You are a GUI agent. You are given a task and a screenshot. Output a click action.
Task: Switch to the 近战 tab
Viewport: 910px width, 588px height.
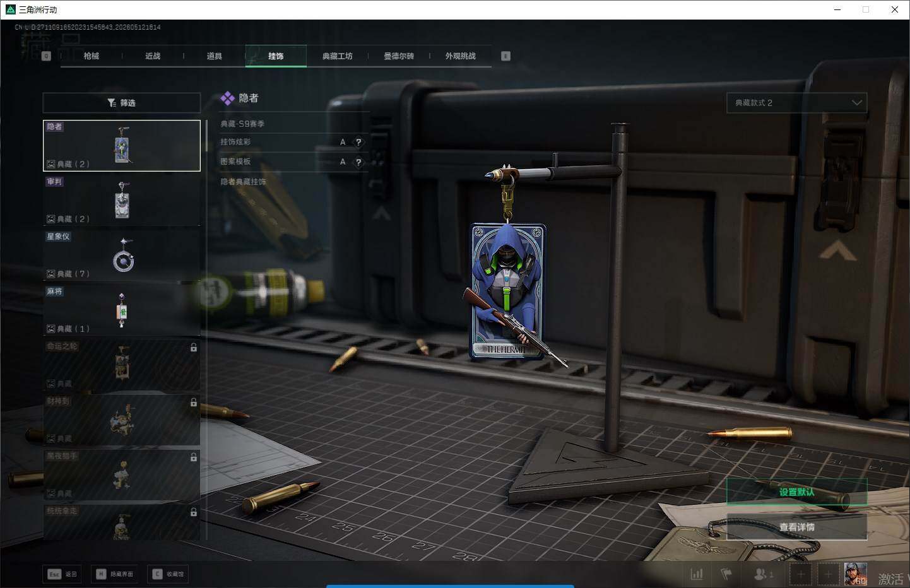click(153, 56)
